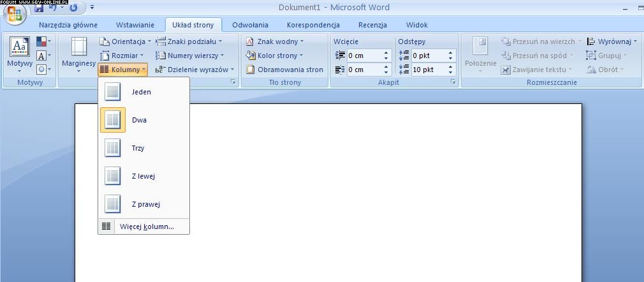
Task: Open the Orientacja dropdown
Action: click(125, 41)
